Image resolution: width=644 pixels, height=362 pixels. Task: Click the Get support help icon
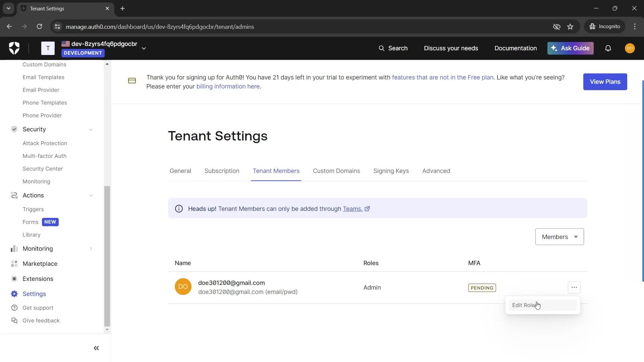click(14, 308)
